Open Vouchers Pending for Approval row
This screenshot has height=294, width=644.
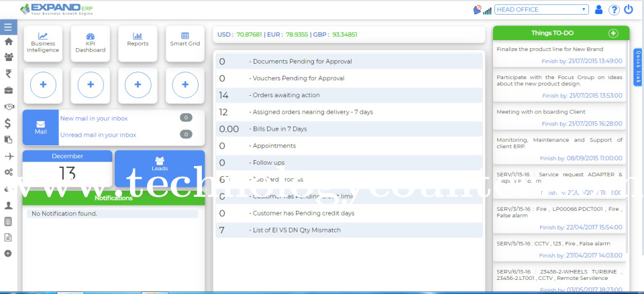[x=349, y=78]
